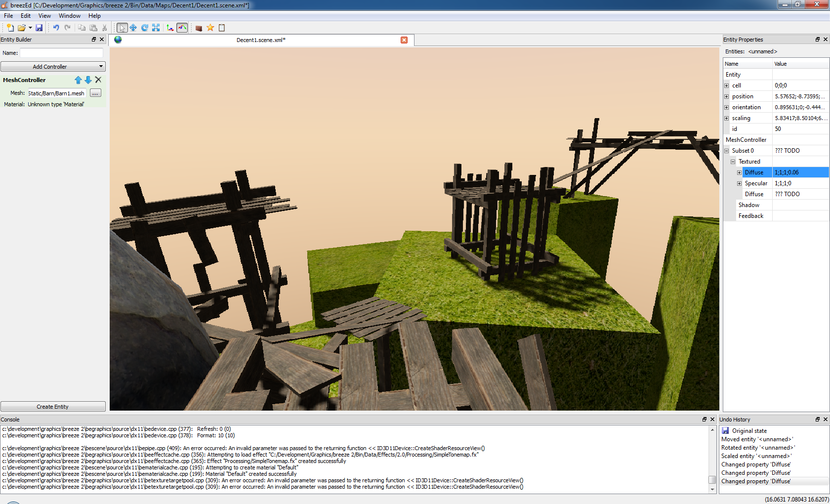The height and width of the screenshot is (504, 830).
Task: Select the Move (translate) tool
Action: (x=133, y=28)
